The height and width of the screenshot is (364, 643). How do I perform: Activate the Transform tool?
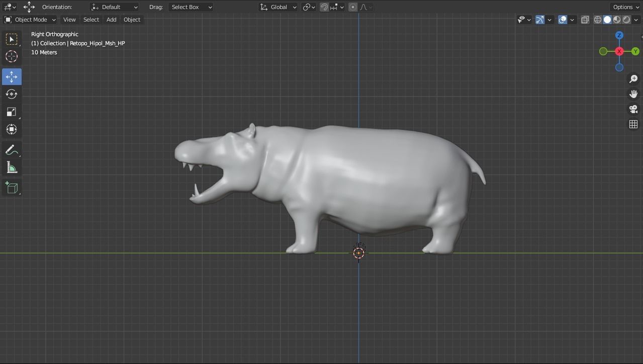(x=12, y=129)
